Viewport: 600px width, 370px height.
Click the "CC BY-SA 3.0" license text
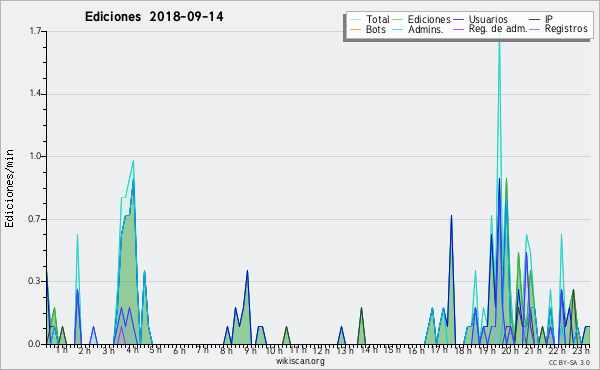[x=569, y=362]
